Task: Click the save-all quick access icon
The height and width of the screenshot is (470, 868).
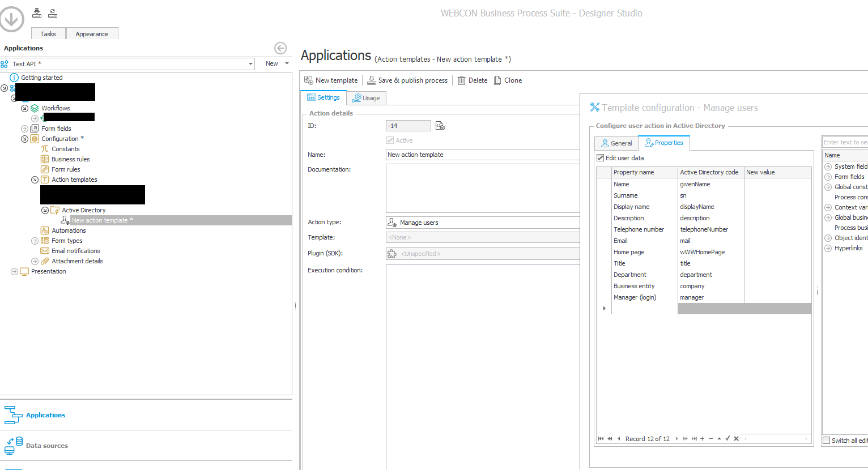Action: pyautogui.click(x=37, y=13)
